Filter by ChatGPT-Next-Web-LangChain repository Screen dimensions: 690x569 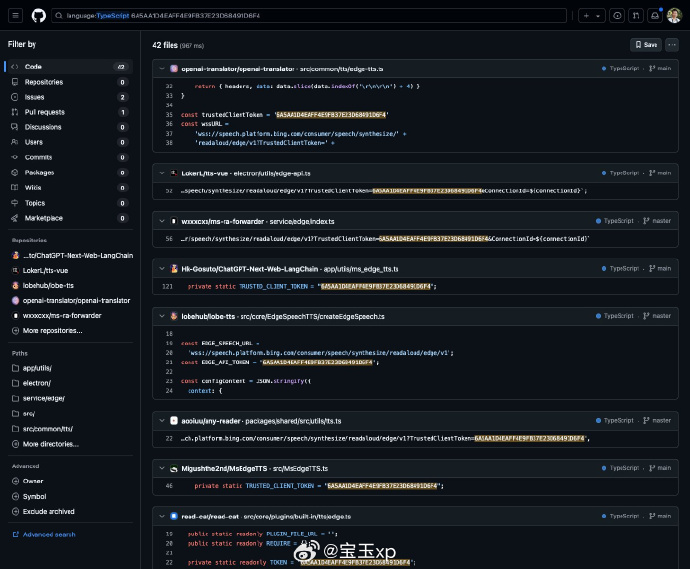(x=72, y=256)
